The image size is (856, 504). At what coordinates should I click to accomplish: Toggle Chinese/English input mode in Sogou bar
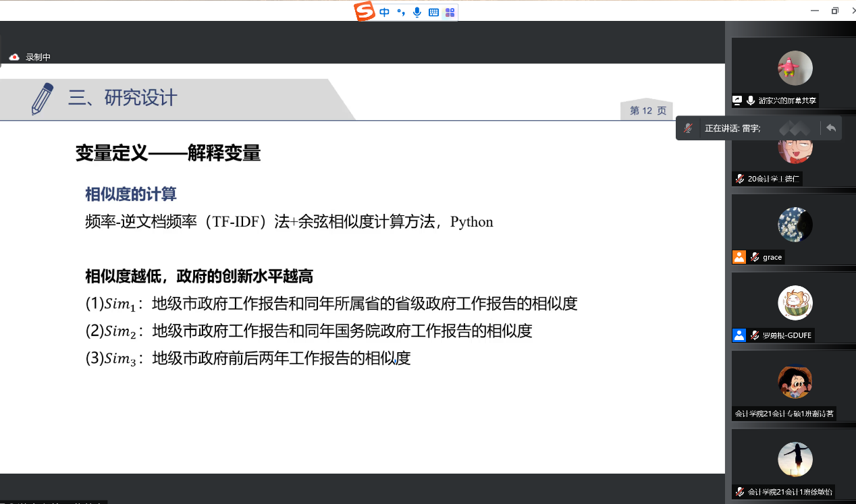coord(385,12)
